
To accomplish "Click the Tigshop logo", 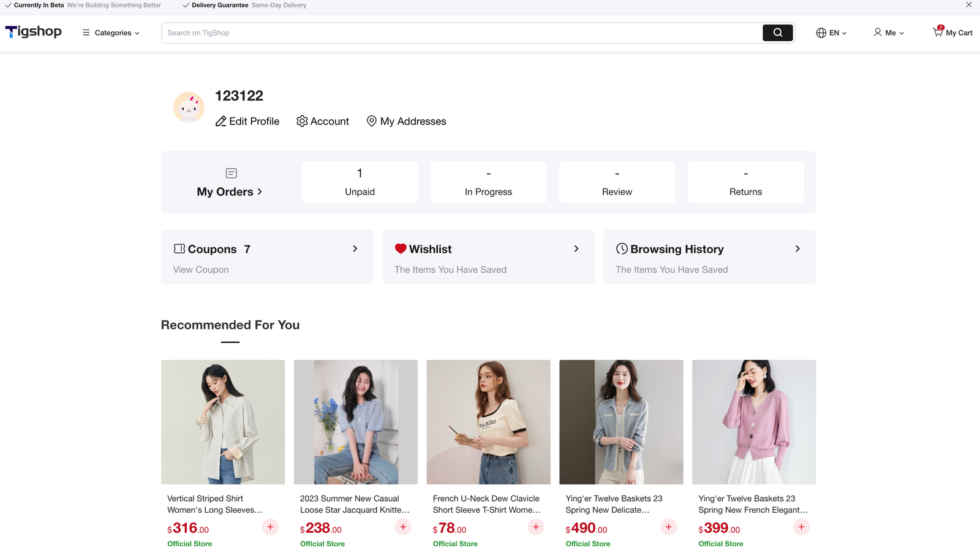I will click(x=34, y=32).
